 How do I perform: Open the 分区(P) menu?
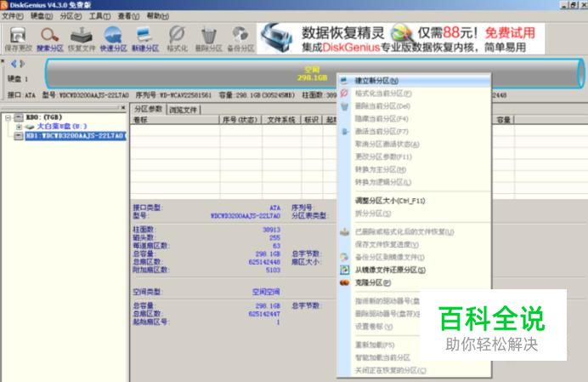point(71,16)
